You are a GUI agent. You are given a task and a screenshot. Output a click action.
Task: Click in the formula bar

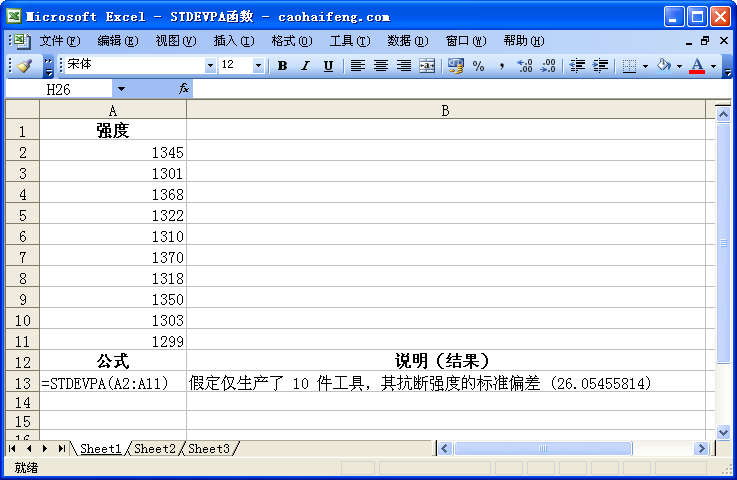click(462, 89)
